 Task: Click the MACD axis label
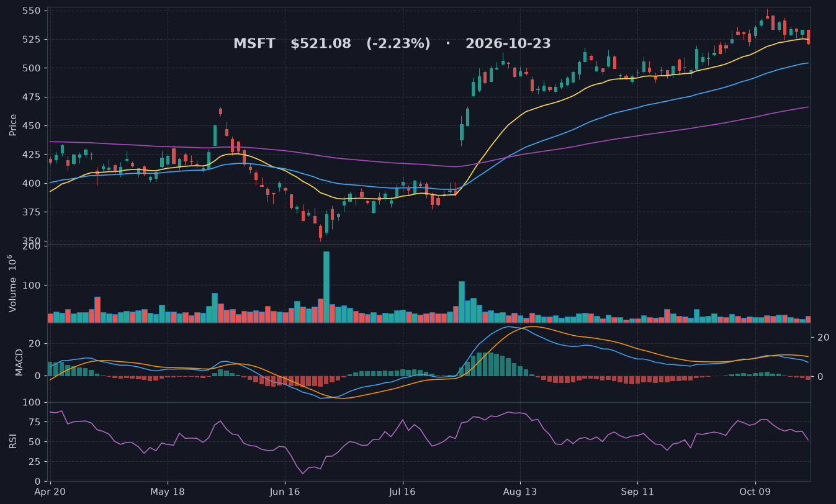[19, 362]
